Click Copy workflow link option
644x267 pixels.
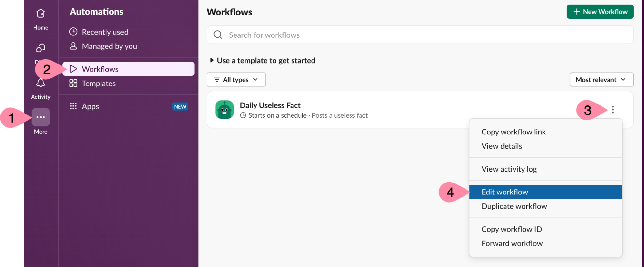514,132
